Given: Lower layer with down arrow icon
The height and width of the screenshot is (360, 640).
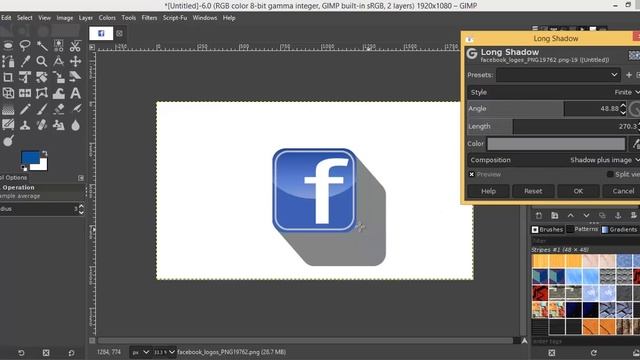Looking at the screenshot, I should pyautogui.click(x=586, y=216).
